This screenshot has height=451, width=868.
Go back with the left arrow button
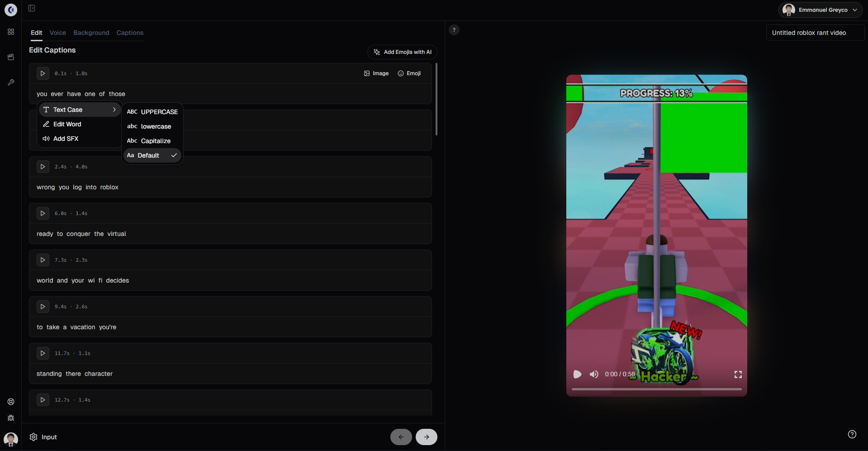point(401,437)
